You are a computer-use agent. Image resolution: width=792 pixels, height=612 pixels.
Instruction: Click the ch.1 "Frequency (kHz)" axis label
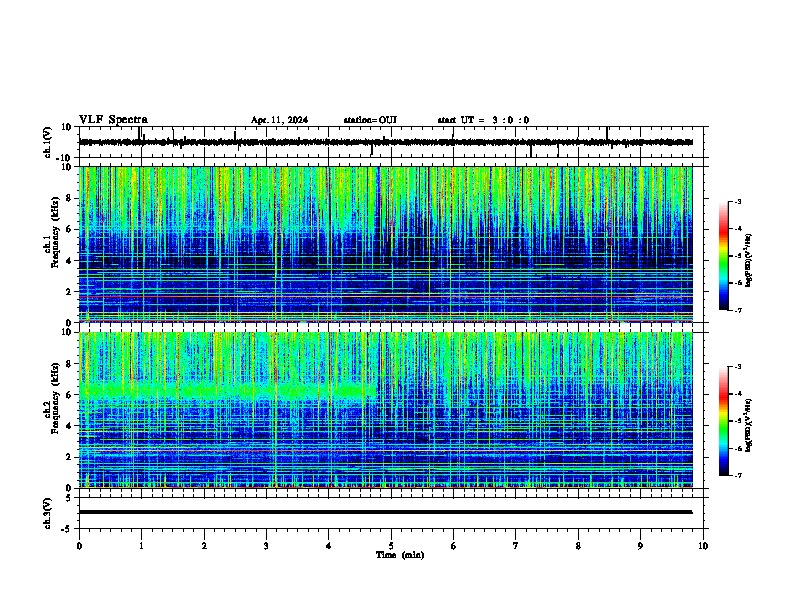coord(55,233)
